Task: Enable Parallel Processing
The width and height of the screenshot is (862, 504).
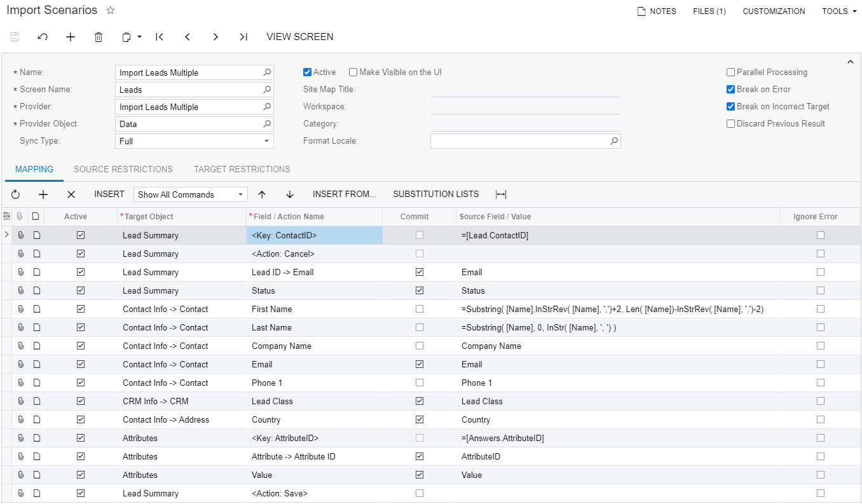Action: point(730,72)
